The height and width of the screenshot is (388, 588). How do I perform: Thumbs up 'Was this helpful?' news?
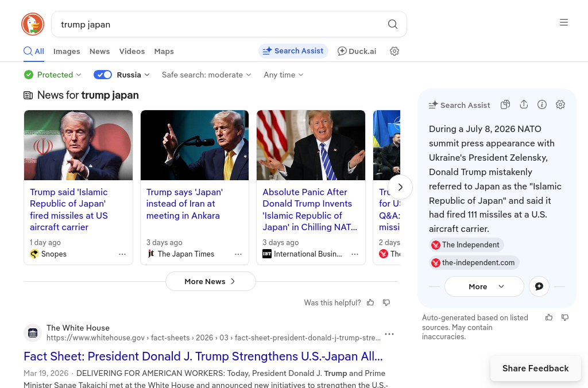click(370, 302)
